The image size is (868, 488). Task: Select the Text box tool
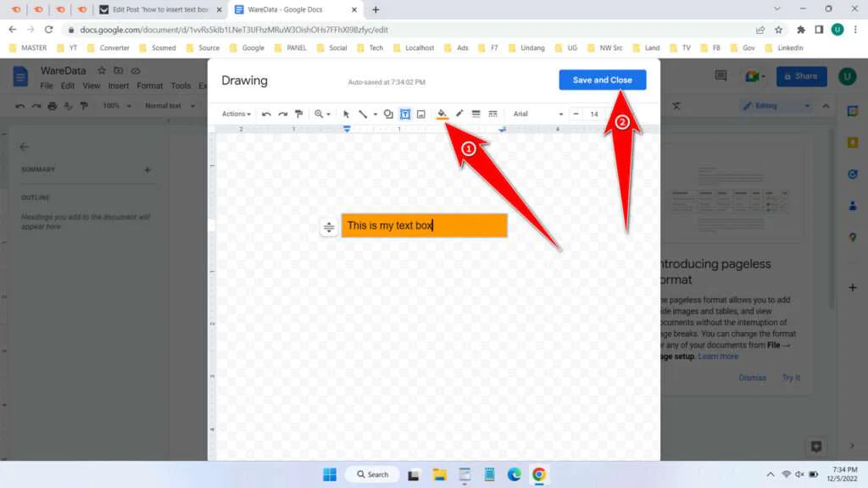[406, 114]
